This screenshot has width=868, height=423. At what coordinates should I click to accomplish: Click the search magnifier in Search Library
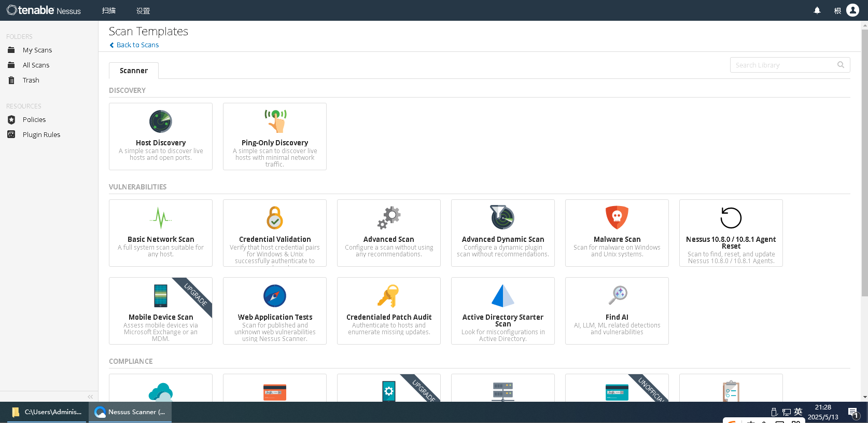tap(841, 65)
